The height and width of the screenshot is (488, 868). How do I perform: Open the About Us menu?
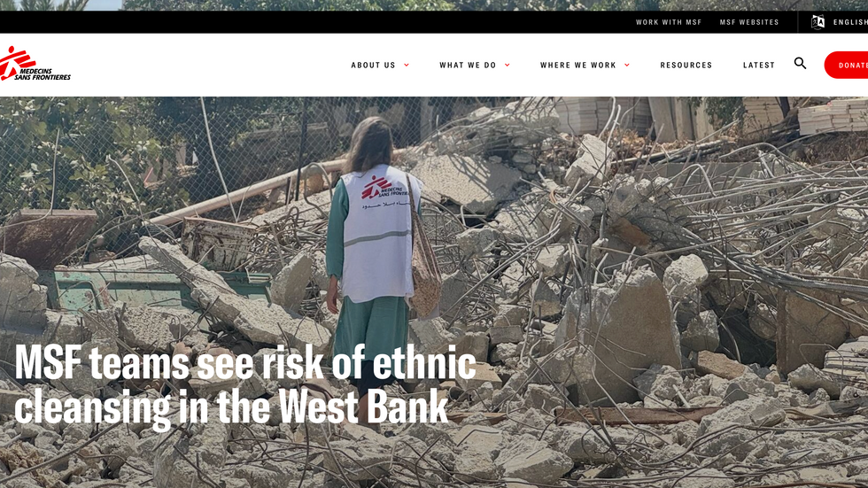(373, 66)
